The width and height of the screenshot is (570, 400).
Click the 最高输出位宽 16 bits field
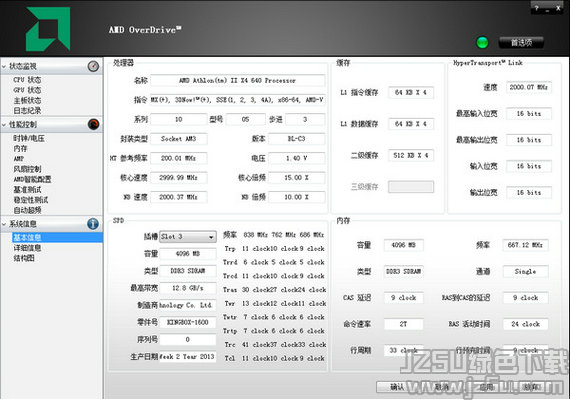pos(529,140)
